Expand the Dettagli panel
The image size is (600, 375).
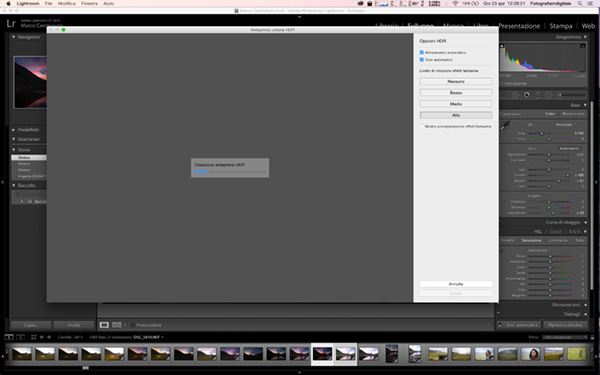(585, 314)
